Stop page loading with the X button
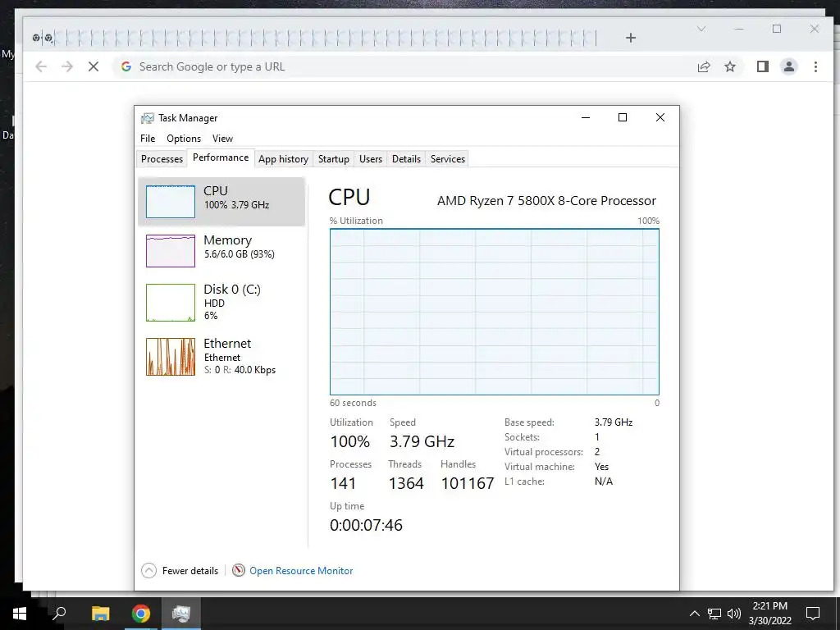840x630 pixels. [x=94, y=66]
